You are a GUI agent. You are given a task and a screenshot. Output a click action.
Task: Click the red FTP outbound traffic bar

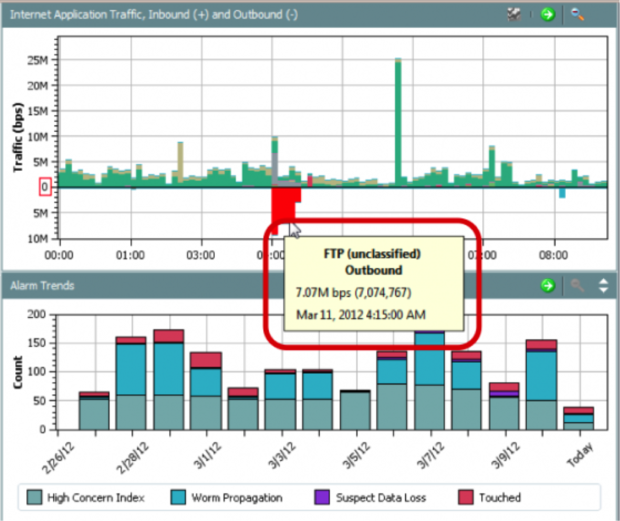(x=283, y=206)
